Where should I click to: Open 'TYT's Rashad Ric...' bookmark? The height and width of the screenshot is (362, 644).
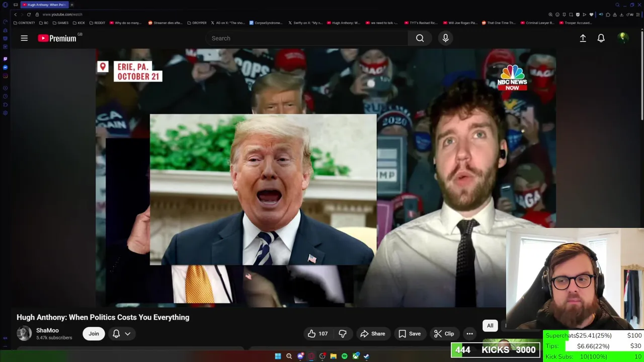(421, 23)
